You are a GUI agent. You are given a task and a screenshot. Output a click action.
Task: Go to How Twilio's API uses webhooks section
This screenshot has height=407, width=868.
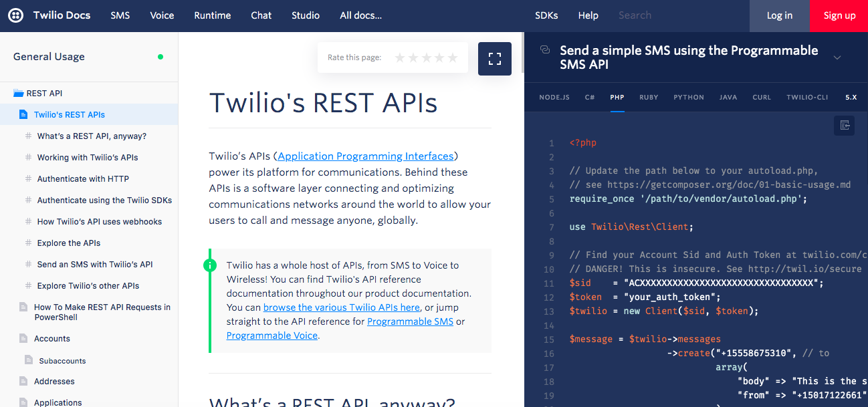tap(100, 221)
